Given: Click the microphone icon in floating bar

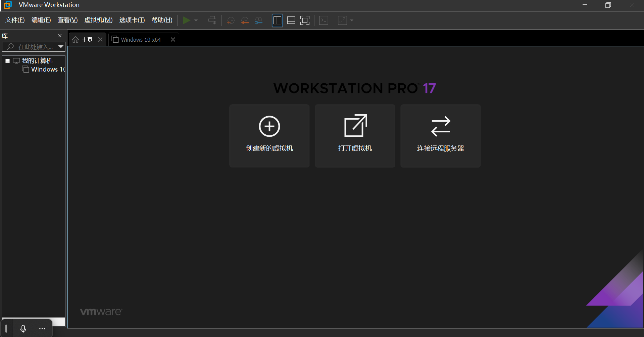Looking at the screenshot, I should click(x=23, y=329).
